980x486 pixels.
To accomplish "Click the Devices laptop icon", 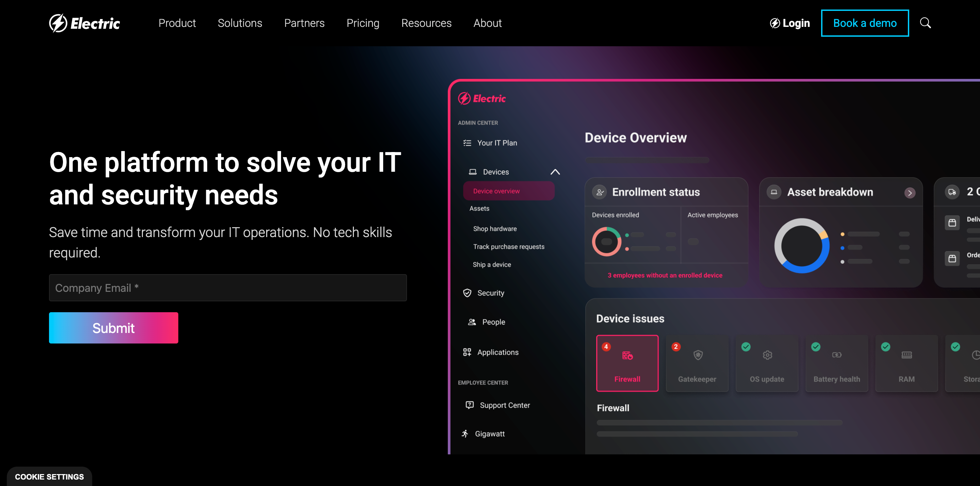I will click(x=473, y=172).
